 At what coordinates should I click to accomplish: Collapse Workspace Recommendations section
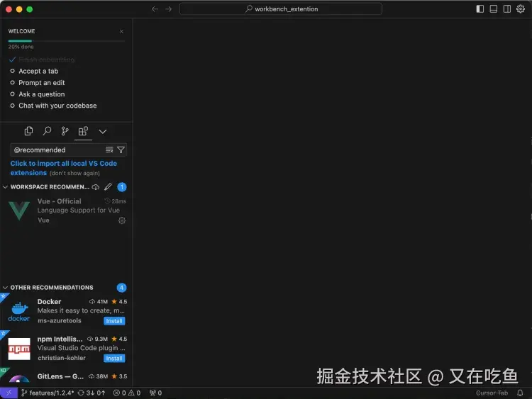coord(5,187)
